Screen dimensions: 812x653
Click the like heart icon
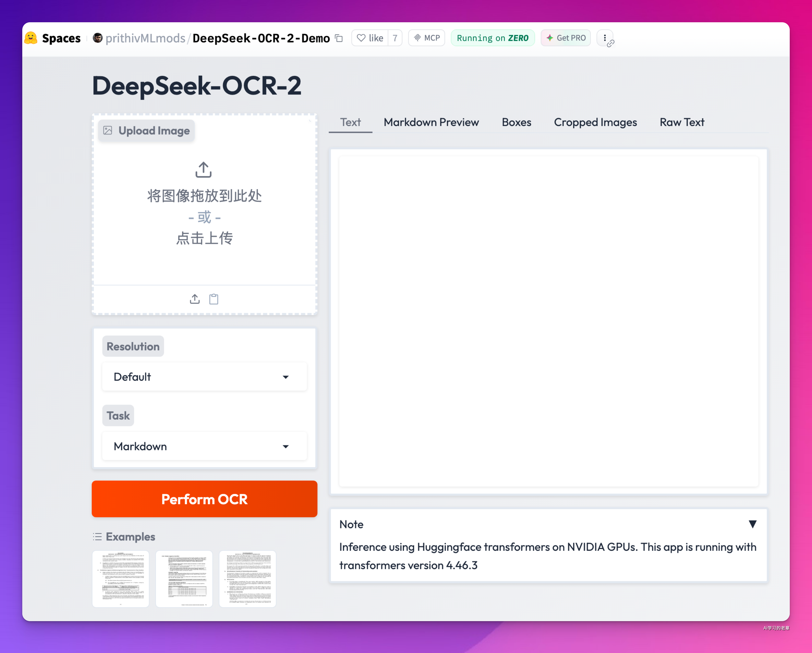pos(361,38)
